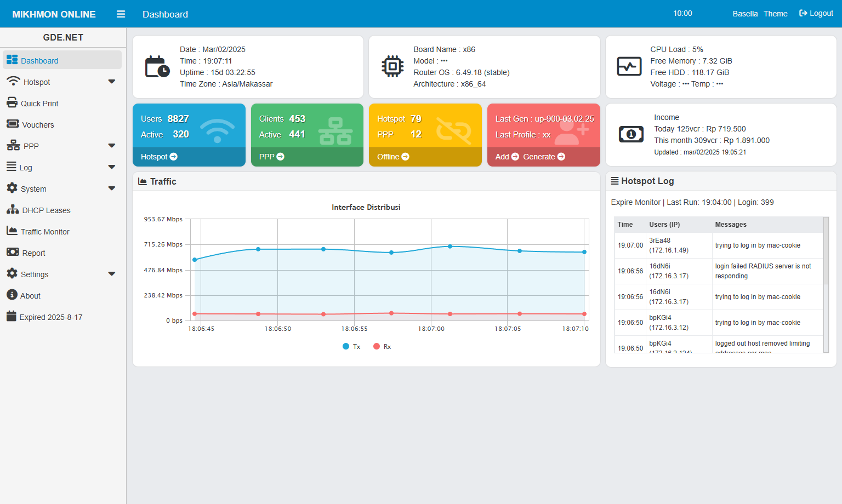Click the About info icon
This screenshot has height=504, width=842.
click(12, 295)
